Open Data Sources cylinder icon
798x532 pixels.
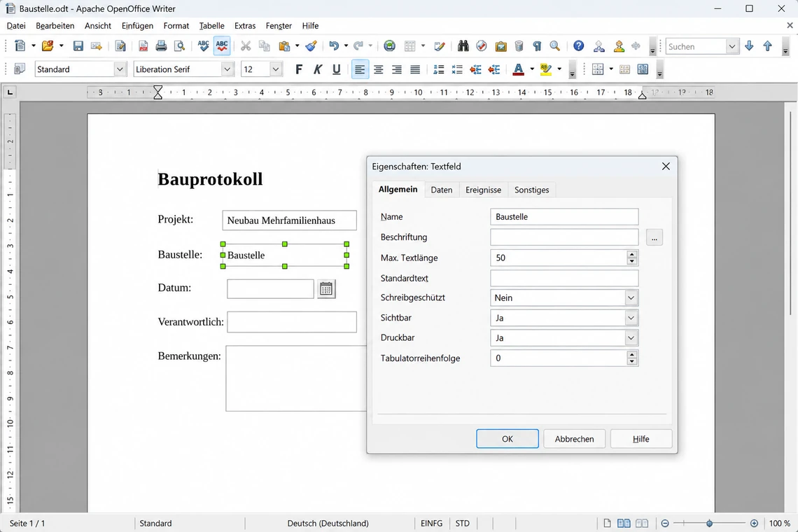coord(519,46)
